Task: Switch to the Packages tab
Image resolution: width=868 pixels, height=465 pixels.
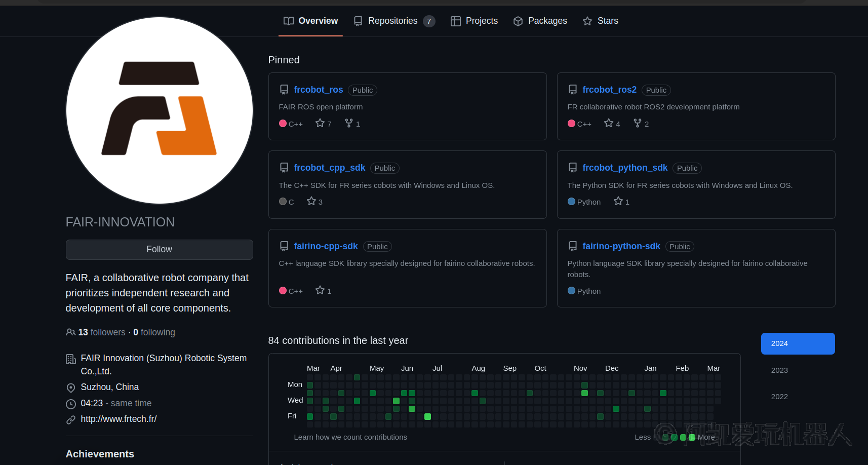Action: pyautogui.click(x=540, y=21)
